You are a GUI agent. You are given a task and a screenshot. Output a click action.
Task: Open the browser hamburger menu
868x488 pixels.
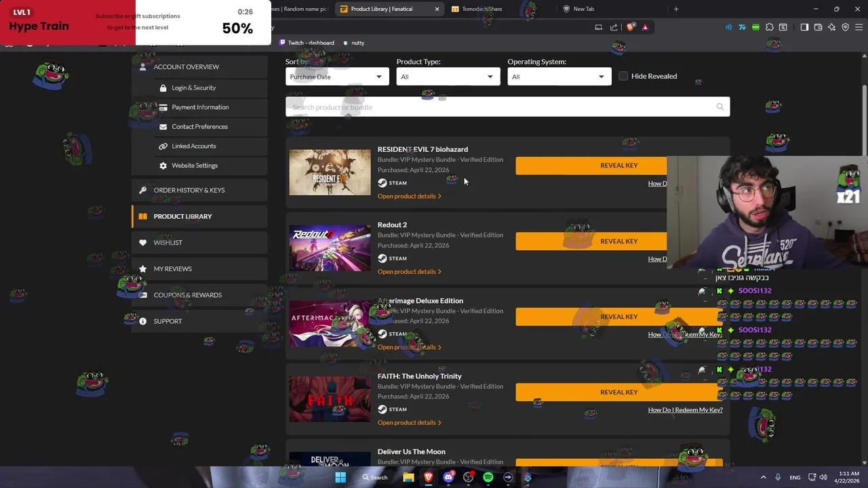coord(859,27)
